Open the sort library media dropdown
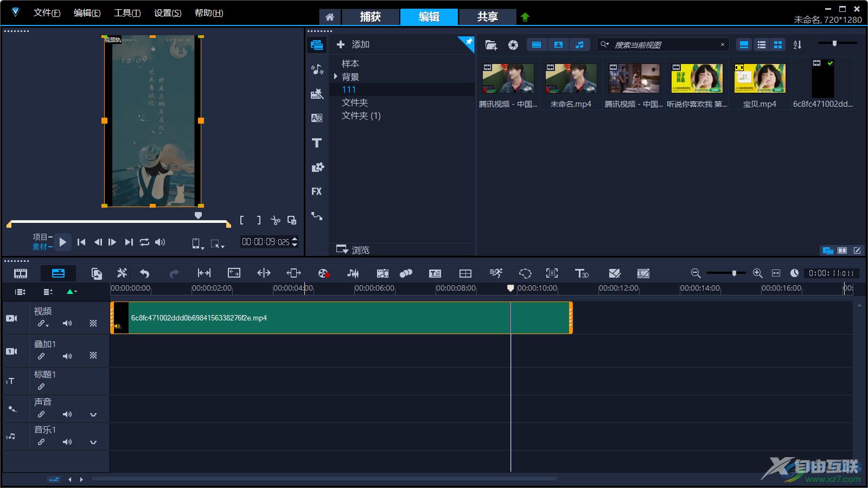The image size is (868, 488). (x=797, y=45)
